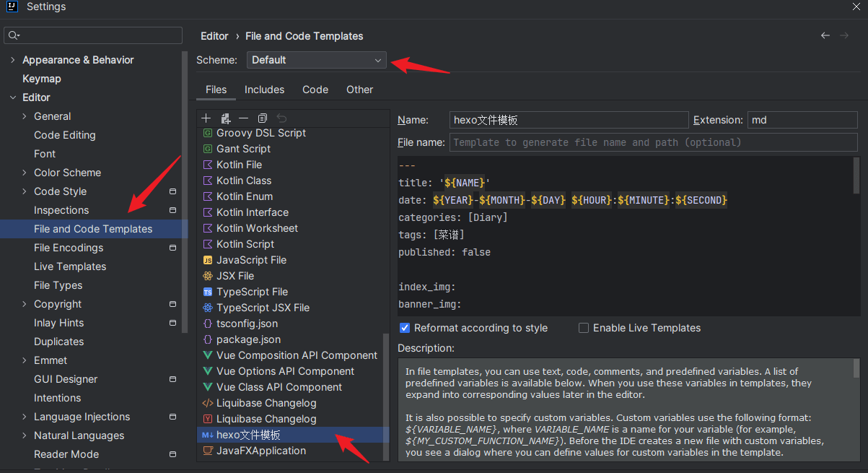Select the Kotlin Worksheet template
868x473 pixels.
pos(257,228)
